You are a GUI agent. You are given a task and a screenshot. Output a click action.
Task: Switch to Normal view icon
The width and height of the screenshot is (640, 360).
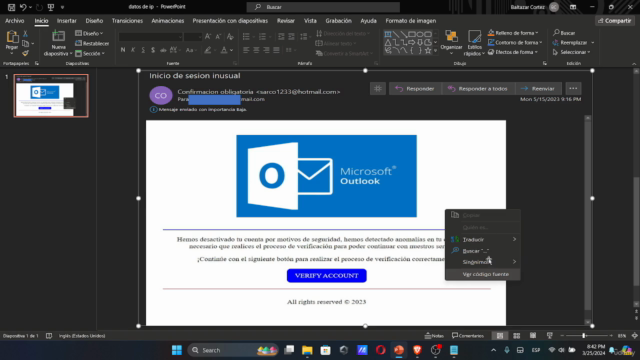[x=500, y=336]
